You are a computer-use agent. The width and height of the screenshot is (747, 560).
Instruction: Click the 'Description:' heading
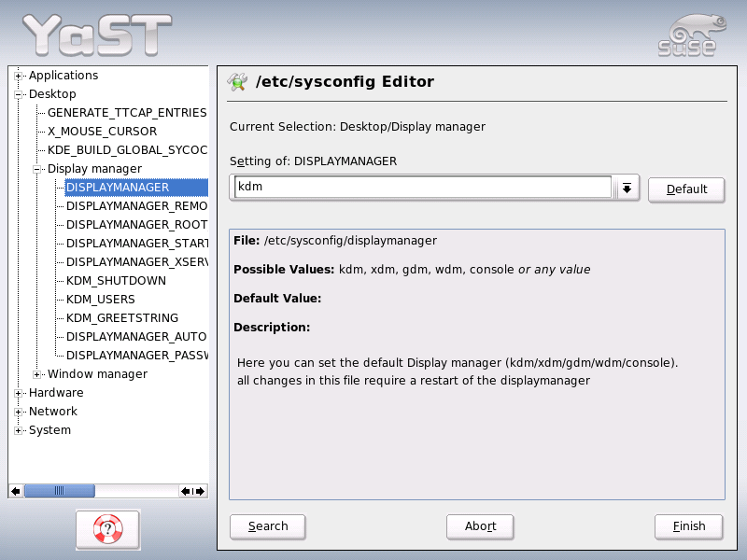(272, 328)
